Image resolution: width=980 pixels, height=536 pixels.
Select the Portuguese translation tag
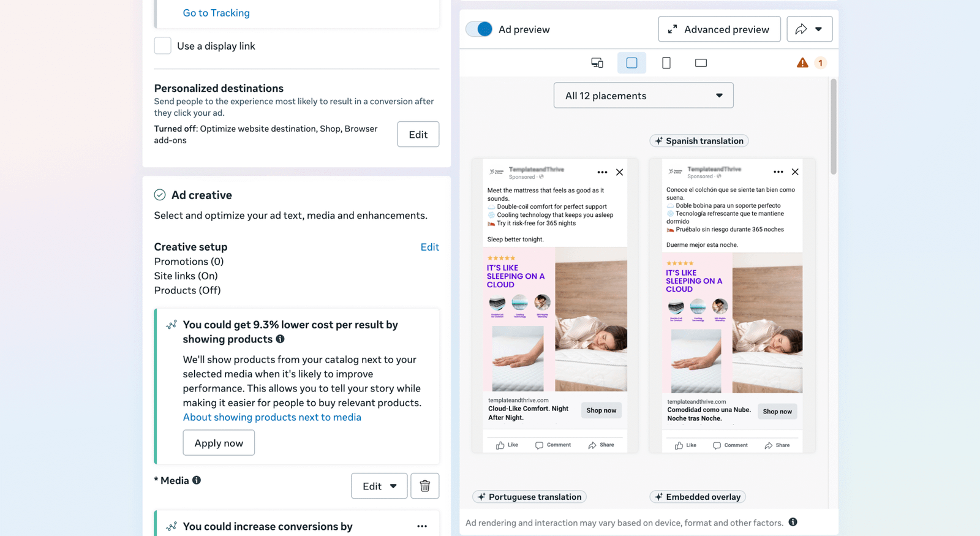(x=529, y=497)
